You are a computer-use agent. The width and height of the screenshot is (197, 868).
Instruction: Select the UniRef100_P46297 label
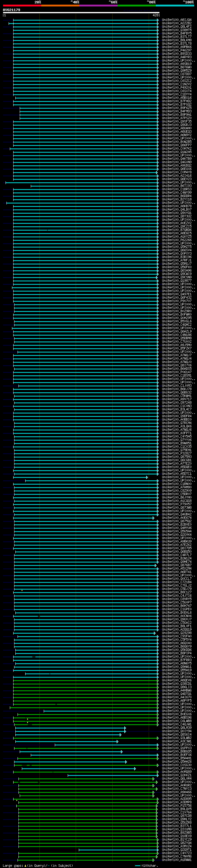(177, 50)
